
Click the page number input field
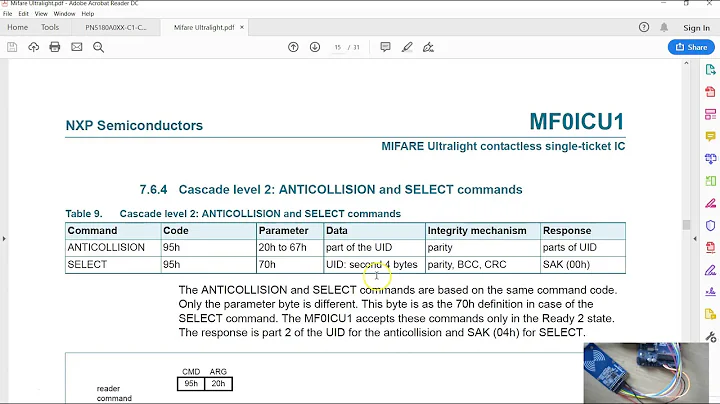click(x=338, y=47)
